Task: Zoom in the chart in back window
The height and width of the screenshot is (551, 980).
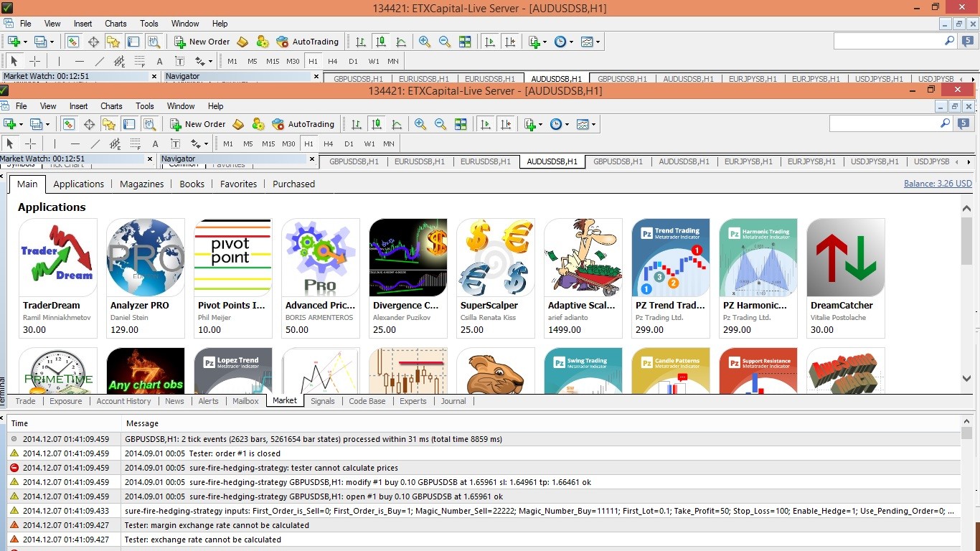Action: [x=425, y=42]
